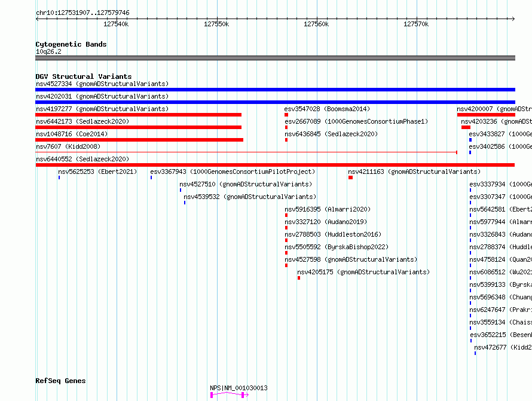The image size is (532, 401).
Task: Click the nsv1048716 (Coe2014) label
Action: pos(72,134)
